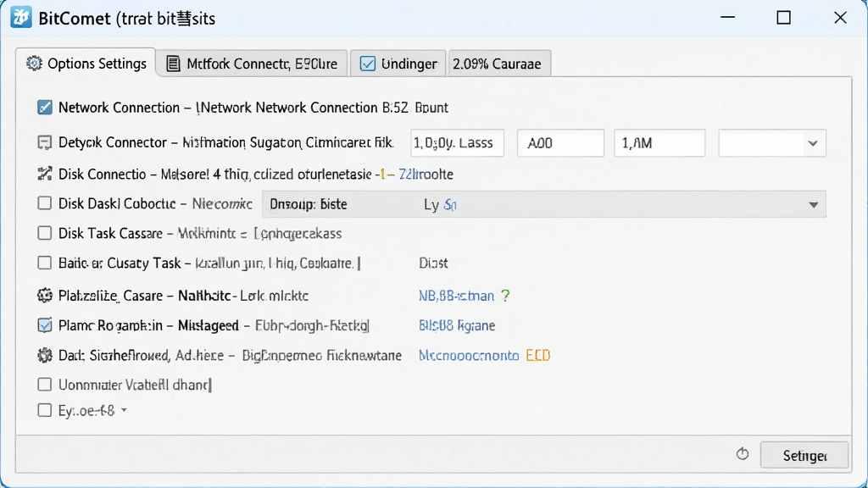Uncheck the Plamc Rogamb:in checkbox

44,325
